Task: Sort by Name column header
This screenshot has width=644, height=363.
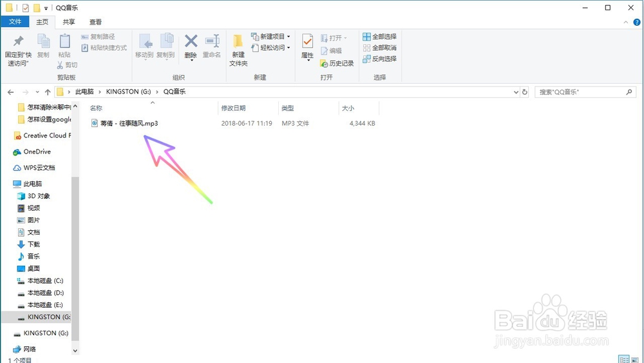Action: pyautogui.click(x=153, y=108)
